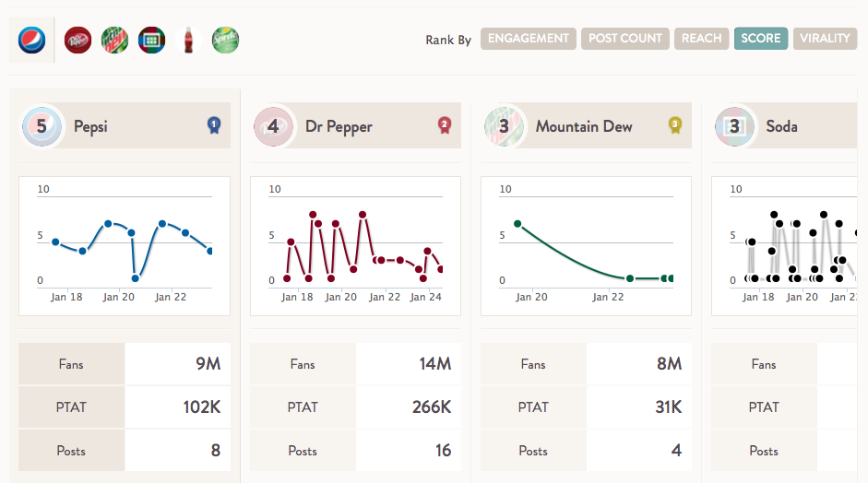Image resolution: width=868 pixels, height=483 pixels.
Task: Select the Sprite logo icon
Action: (x=225, y=40)
